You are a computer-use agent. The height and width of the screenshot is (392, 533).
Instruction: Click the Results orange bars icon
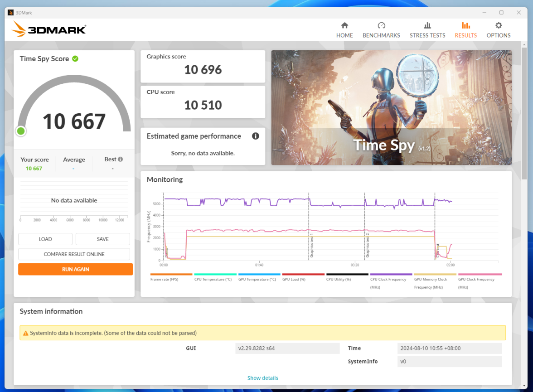(466, 25)
